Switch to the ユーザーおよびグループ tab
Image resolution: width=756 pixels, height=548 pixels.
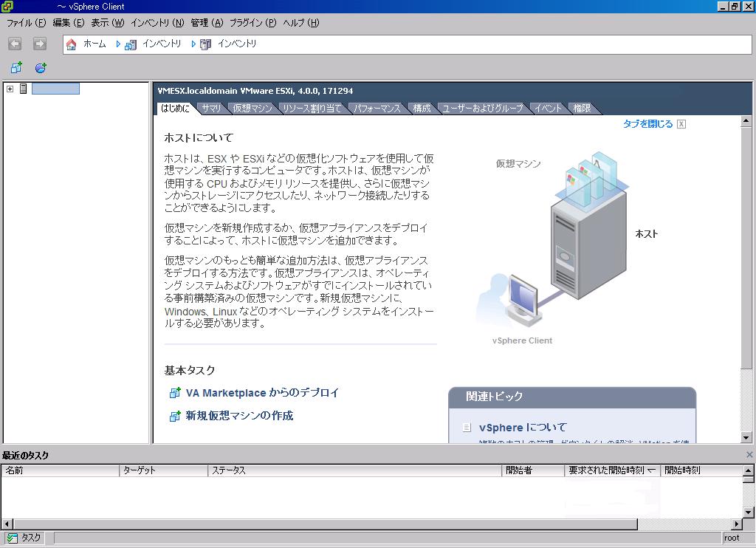(483, 109)
